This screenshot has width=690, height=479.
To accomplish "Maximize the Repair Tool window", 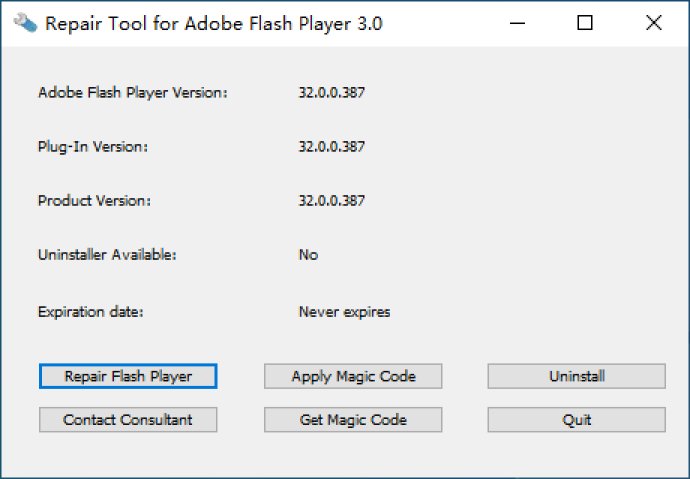I will click(584, 23).
